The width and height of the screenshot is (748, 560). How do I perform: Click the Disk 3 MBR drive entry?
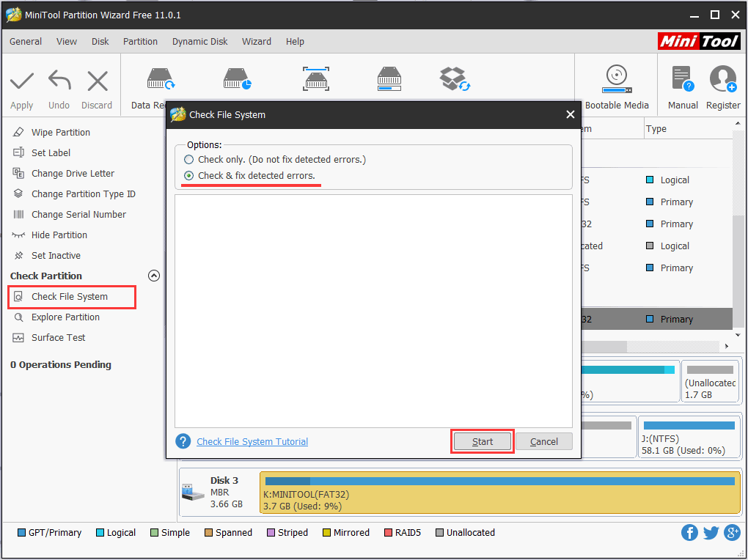[219, 493]
